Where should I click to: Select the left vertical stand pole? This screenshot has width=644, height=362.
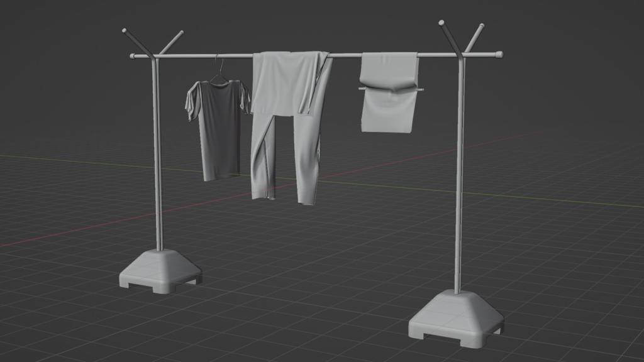coord(157,154)
